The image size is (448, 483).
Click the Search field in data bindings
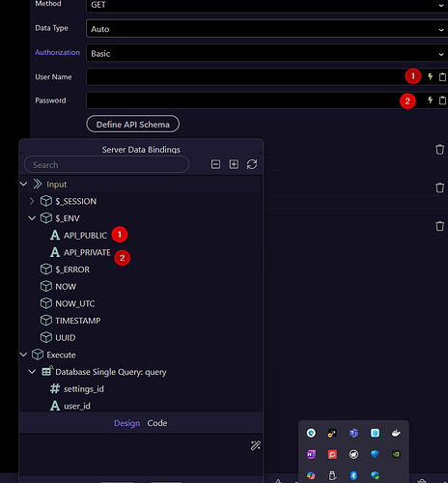pyautogui.click(x=106, y=164)
